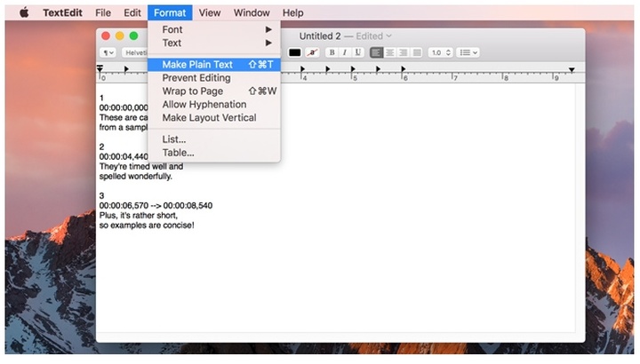The image size is (640, 364).
Task: Open the View menu
Action: 210,12
